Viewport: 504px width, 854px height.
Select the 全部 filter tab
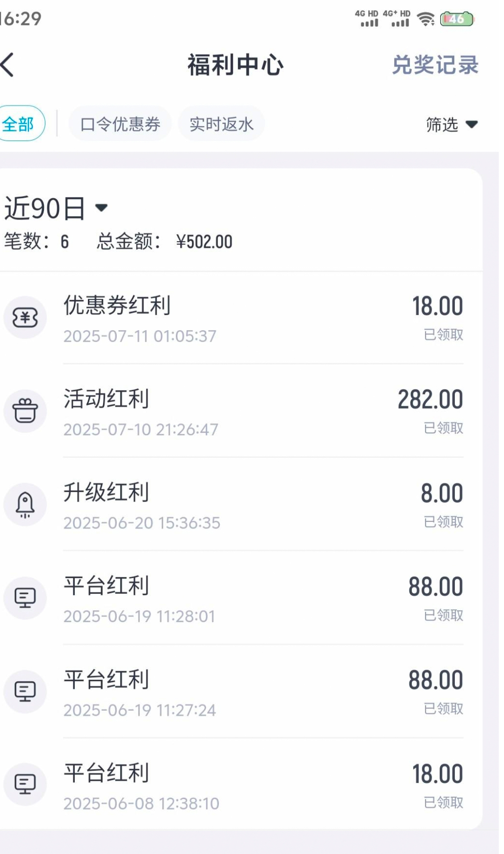[19, 124]
